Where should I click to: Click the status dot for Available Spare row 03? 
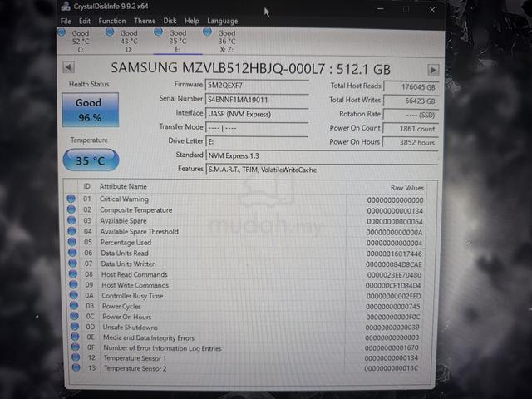(71, 220)
